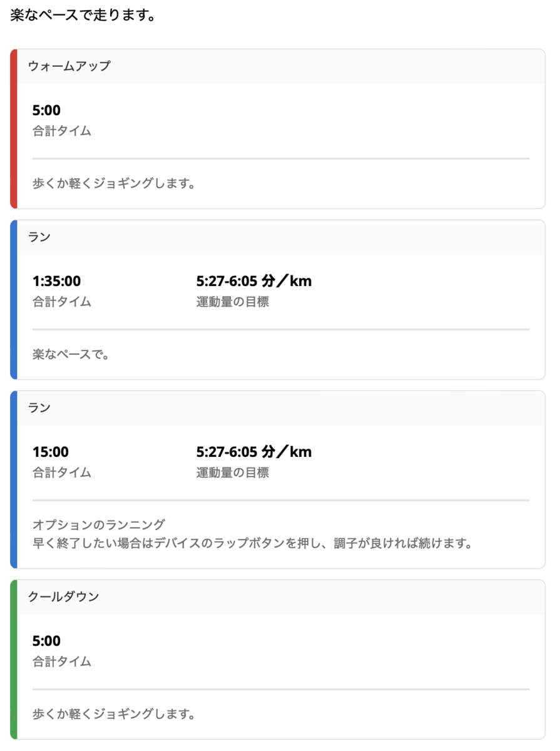
Task: Click the green cool-down color bar
Action: click(x=14, y=660)
